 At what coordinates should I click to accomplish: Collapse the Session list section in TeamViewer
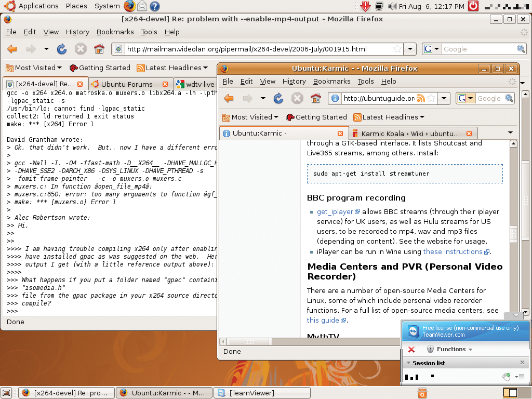pyautogui.click(x=408, y=363)
